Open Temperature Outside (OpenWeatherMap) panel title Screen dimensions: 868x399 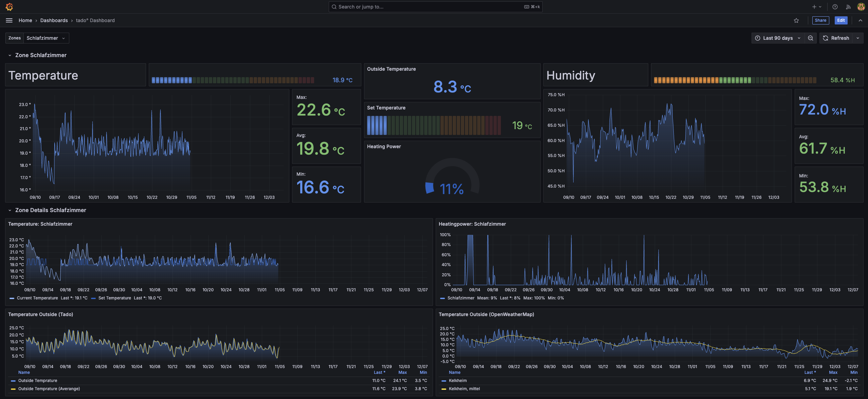click(x=486, y=314)
